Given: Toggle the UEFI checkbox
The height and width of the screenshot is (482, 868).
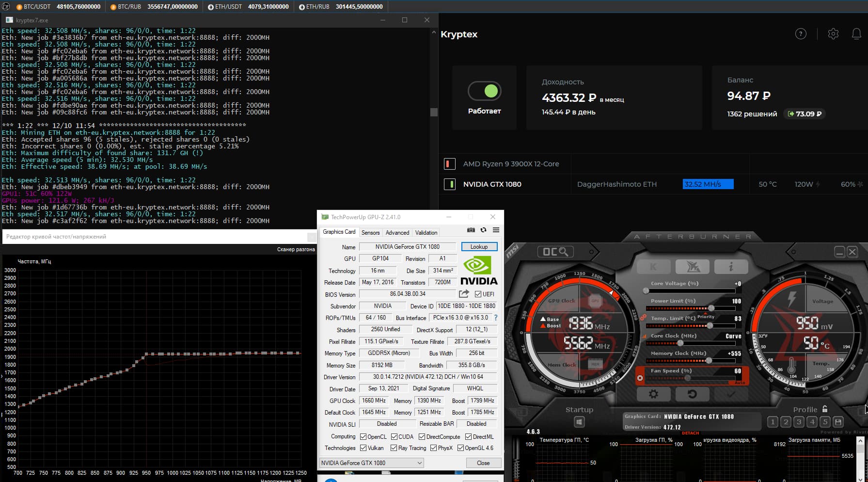Looking at the screenshot, I should [478, 294].
